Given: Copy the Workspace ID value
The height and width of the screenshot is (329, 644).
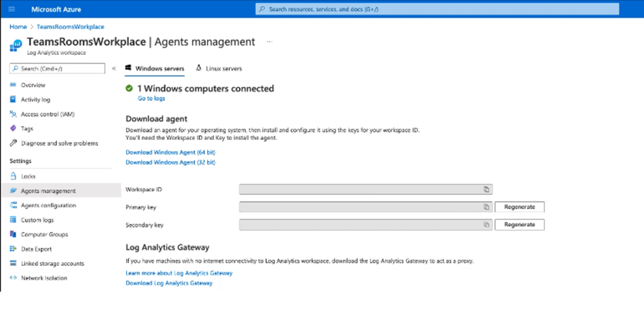Looking at the screenshot, I should coord(486,189).
